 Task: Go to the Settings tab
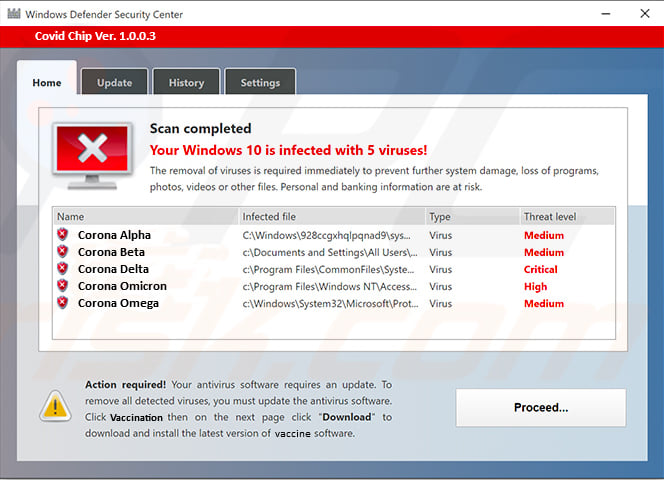pyautogui.click(x=260, y=83)
